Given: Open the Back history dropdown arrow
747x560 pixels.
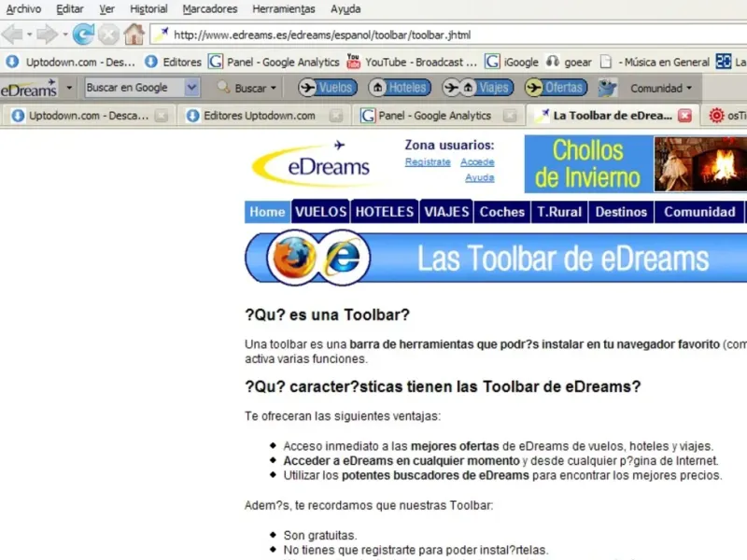Looking at the screenshot, I should point(29,35).
